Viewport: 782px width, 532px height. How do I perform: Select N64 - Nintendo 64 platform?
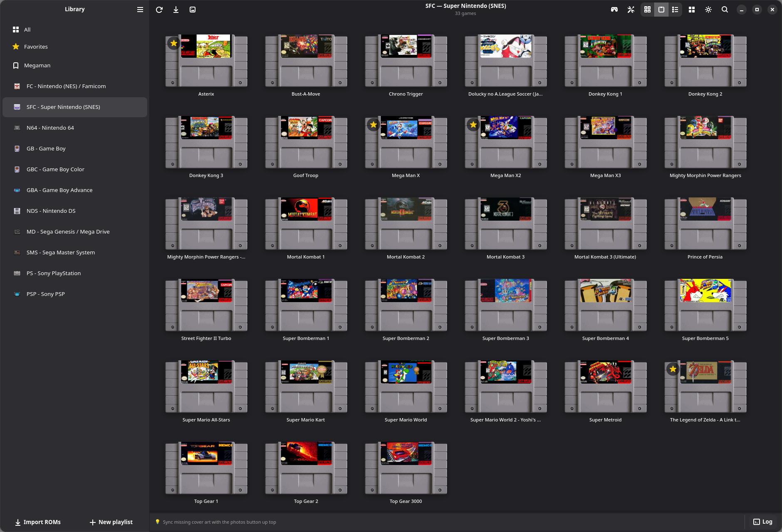point(75,128)
